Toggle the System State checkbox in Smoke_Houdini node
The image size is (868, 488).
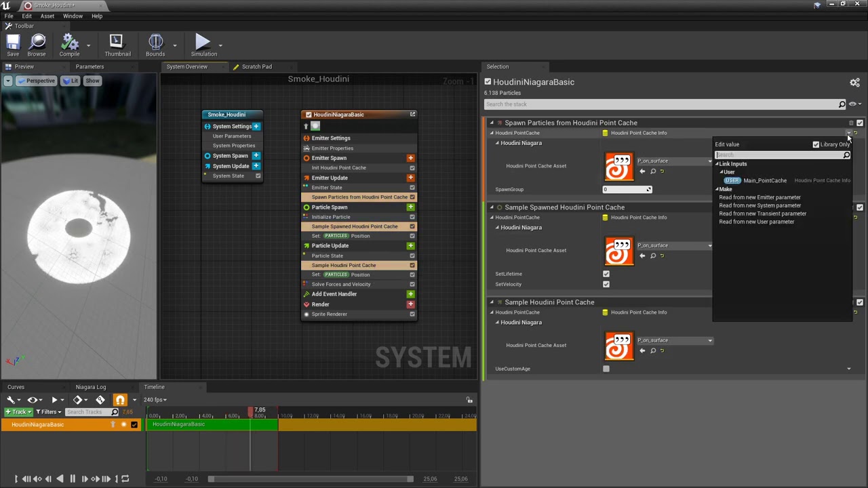(x=258, y=176)
